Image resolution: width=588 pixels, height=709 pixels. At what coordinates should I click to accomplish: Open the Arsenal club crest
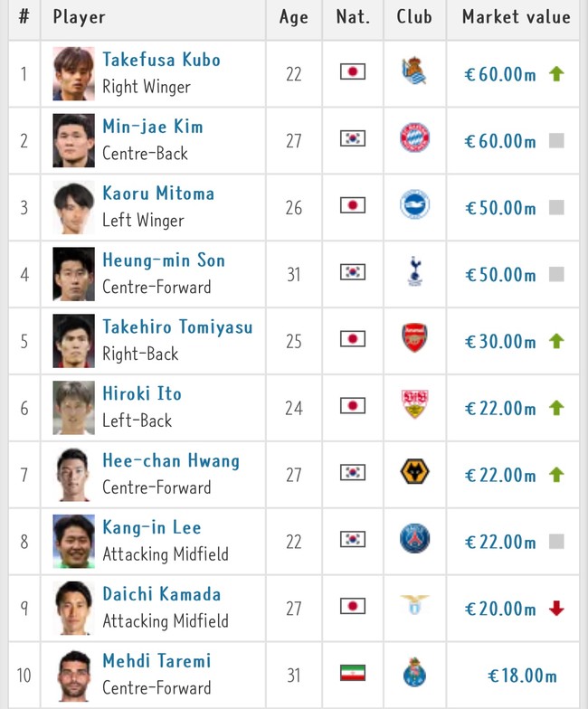(x=414, y=340)
